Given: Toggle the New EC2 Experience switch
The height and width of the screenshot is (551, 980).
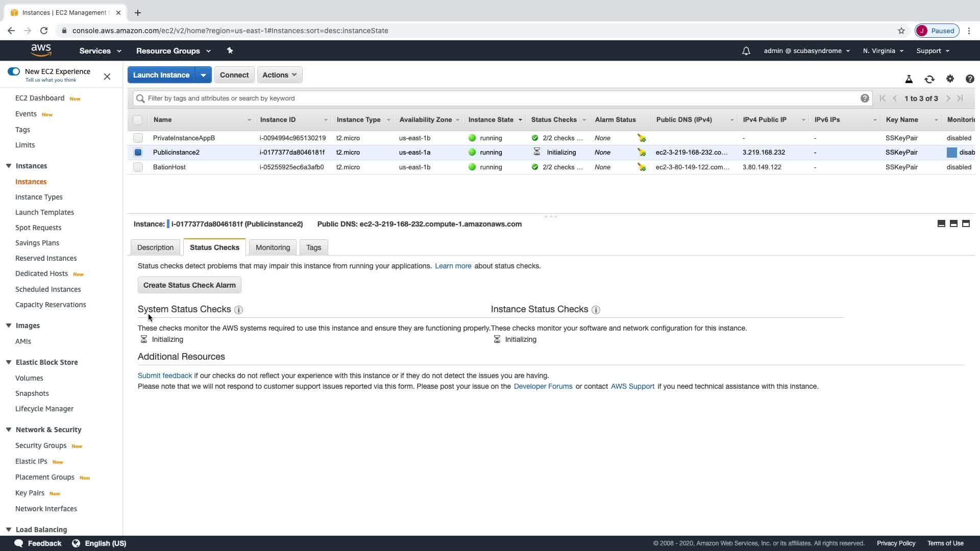Looking at the screenshot, I should click(x=14, y=71).
